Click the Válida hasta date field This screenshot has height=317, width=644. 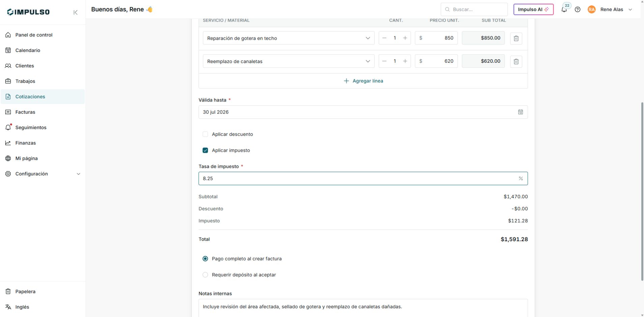[x=363, y=112]
